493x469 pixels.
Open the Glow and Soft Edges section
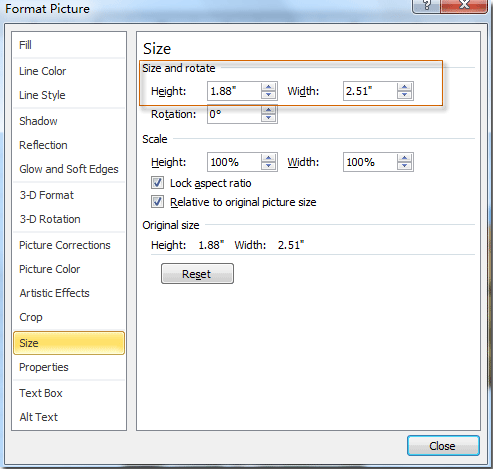coord(69,169)
